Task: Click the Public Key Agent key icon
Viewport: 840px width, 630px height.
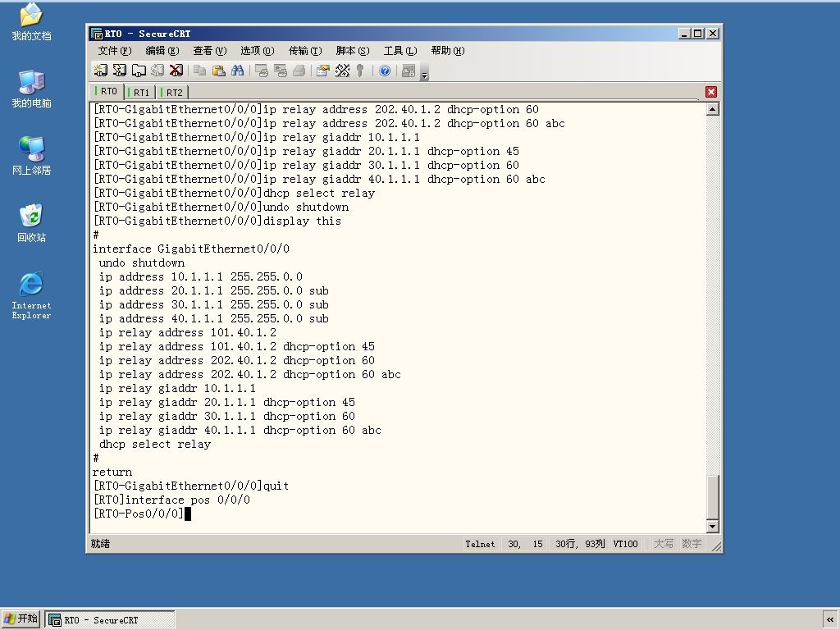Action: click(x=361, y=71)
